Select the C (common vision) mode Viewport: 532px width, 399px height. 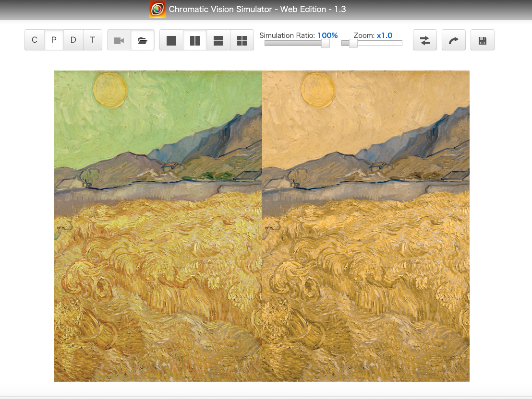coord(35,40)
